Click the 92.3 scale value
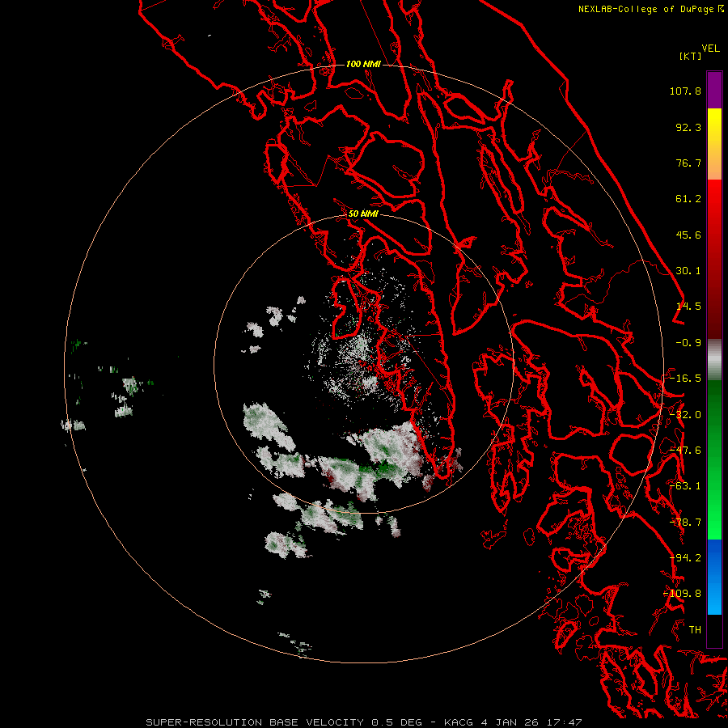This screenshot has width=728, height=728. (688, 127)
